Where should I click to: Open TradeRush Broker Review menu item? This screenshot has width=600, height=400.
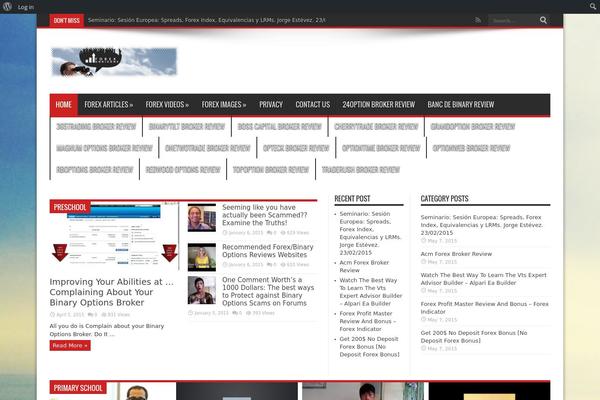click(x=360, y=170)
